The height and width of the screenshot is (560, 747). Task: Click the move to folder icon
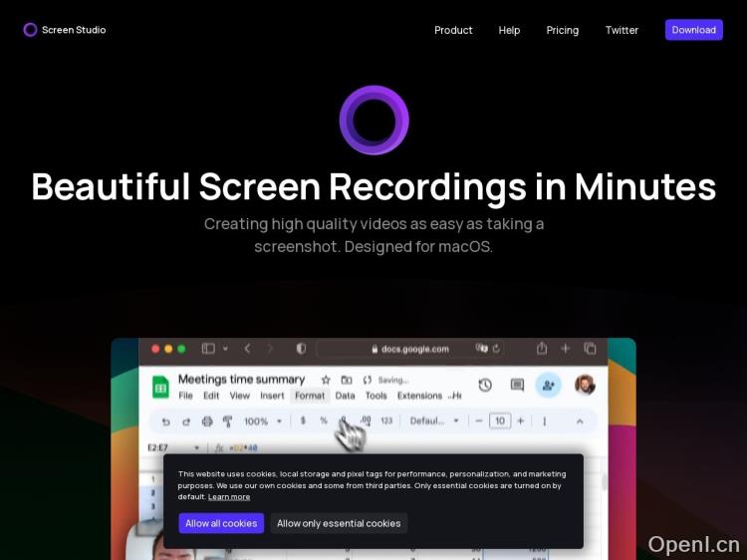(347, 380)
